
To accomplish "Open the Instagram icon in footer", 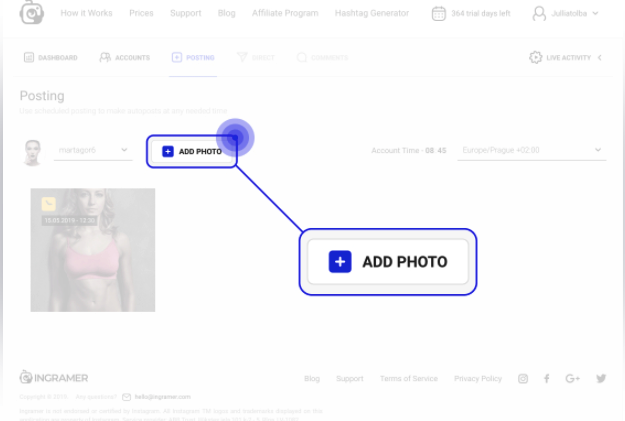I will [x=523, y=378].
